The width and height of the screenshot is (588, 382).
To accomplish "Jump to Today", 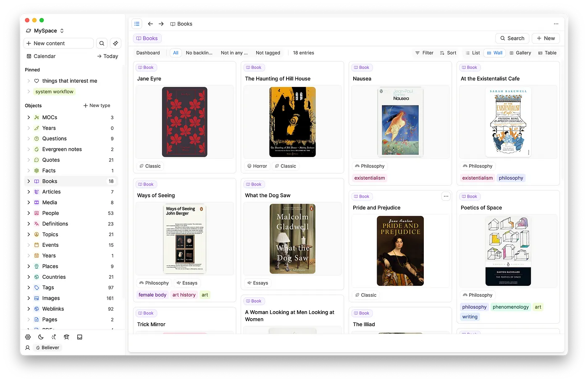I will [108, 56].
